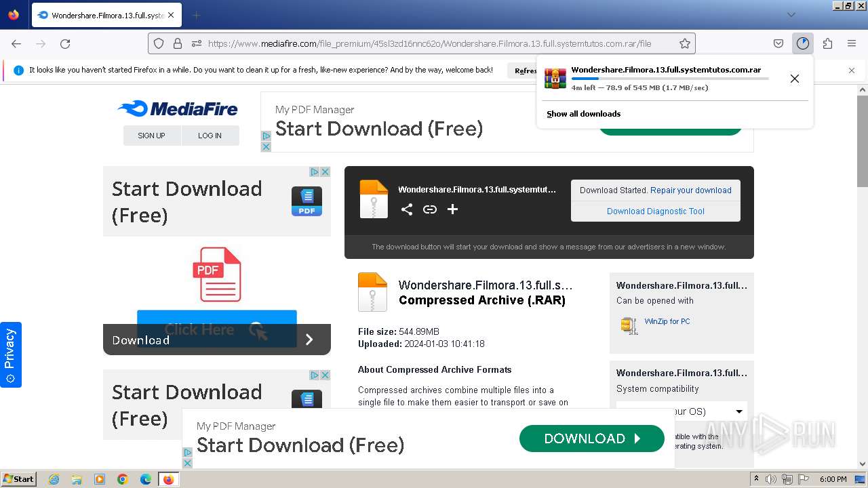Viewport: 868px width, 488px height.
Task: Cancel the Filmora rar download
Action: (795, 79)
